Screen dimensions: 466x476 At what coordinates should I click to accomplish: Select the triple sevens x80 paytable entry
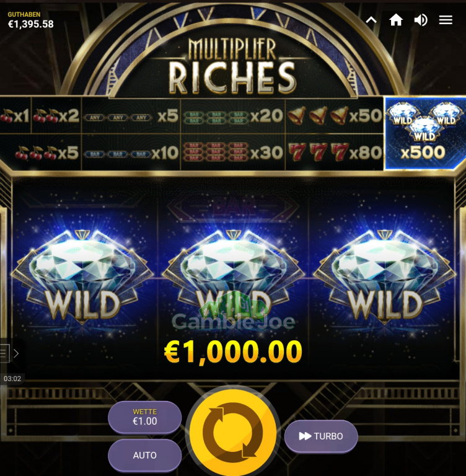[334, 152]
